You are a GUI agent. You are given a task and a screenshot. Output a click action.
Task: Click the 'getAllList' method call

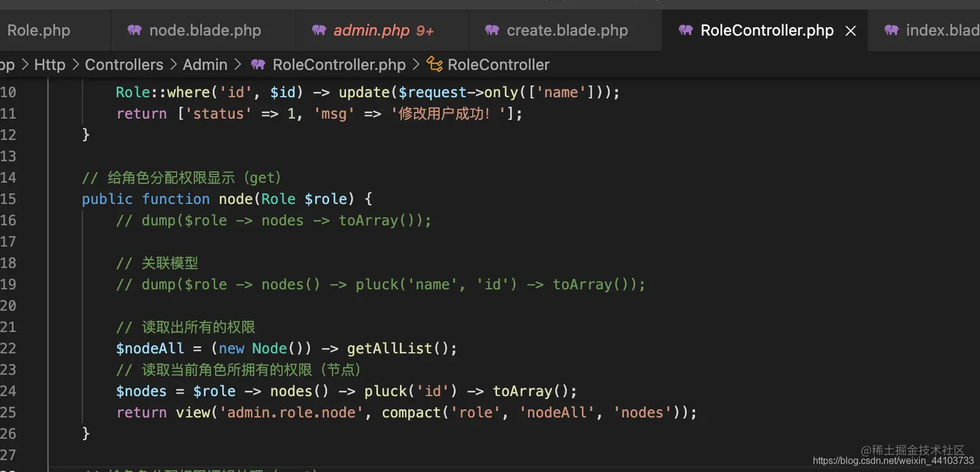point(390,348)
